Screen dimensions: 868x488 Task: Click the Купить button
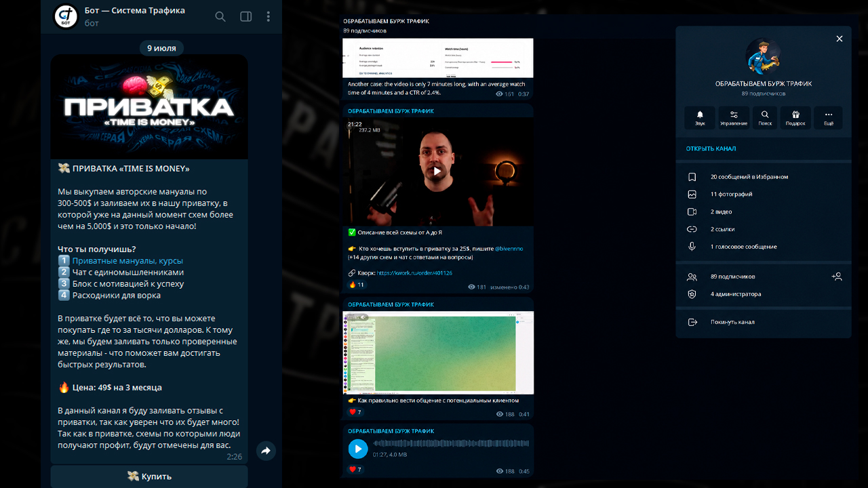149,476
